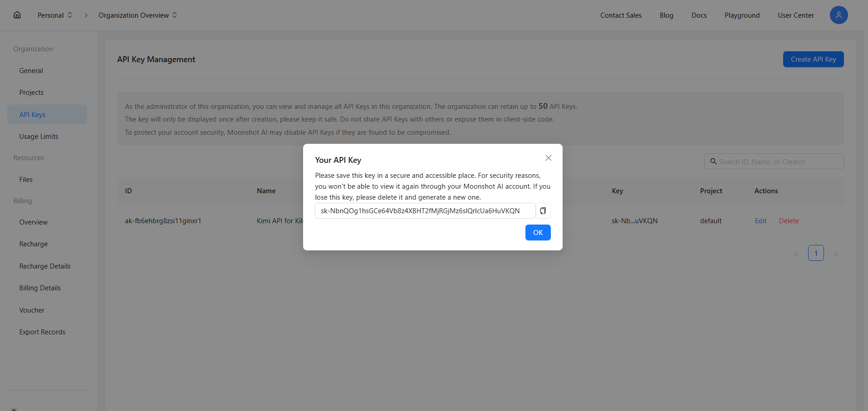Viewport: 868px width, 411px height.
Task: Click Contact Sales link
Action: [621, 15]
